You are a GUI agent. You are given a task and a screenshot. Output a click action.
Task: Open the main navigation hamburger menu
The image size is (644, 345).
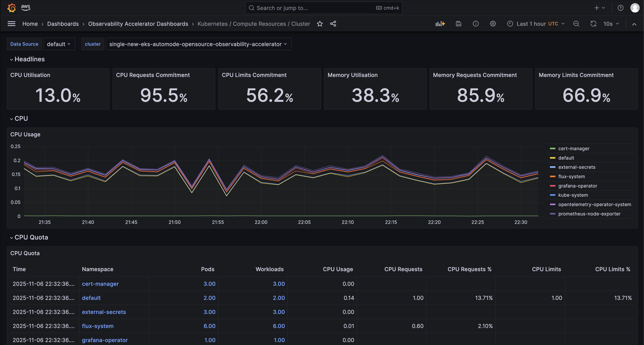click(x=12, y=23)
